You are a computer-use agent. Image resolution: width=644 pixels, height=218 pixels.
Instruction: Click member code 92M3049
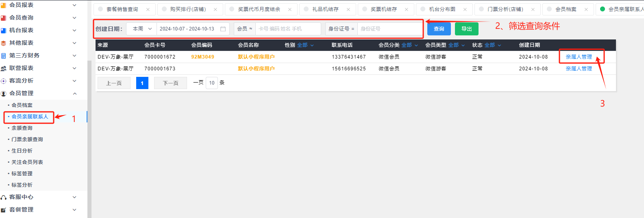pos(202,57)
